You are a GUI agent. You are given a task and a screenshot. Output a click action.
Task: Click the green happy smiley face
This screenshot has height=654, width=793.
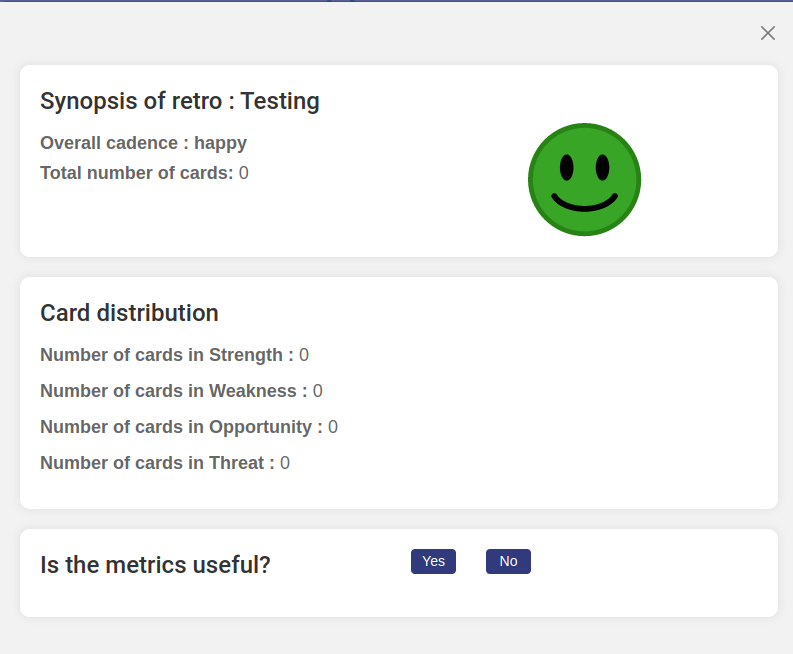click(x=584, y=180)
